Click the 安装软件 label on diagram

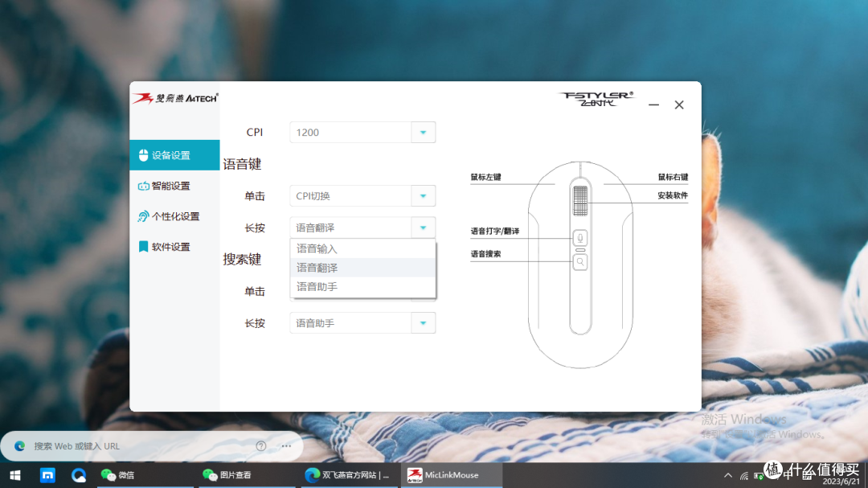(673, 195)
